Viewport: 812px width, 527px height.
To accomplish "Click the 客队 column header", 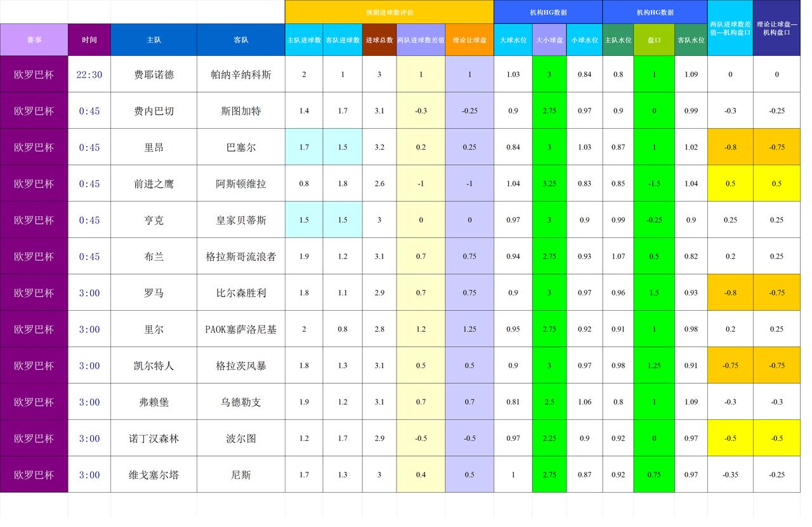I will coord(240,39).
